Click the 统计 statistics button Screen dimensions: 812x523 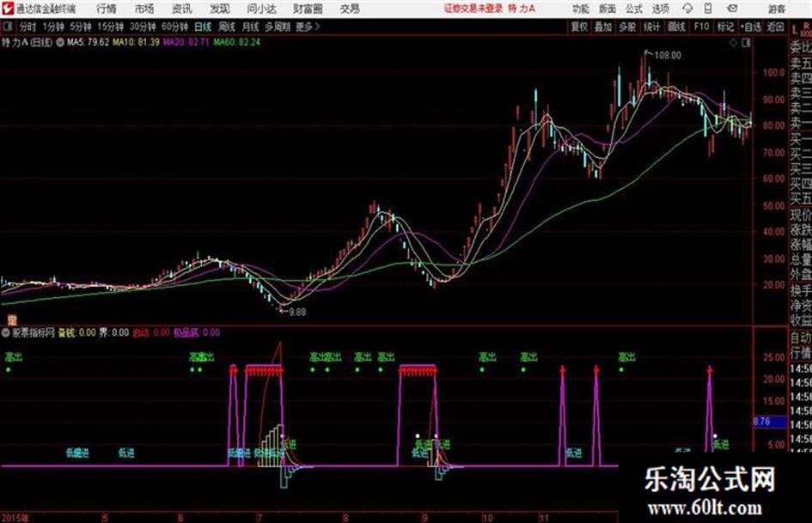coord(652,27)
